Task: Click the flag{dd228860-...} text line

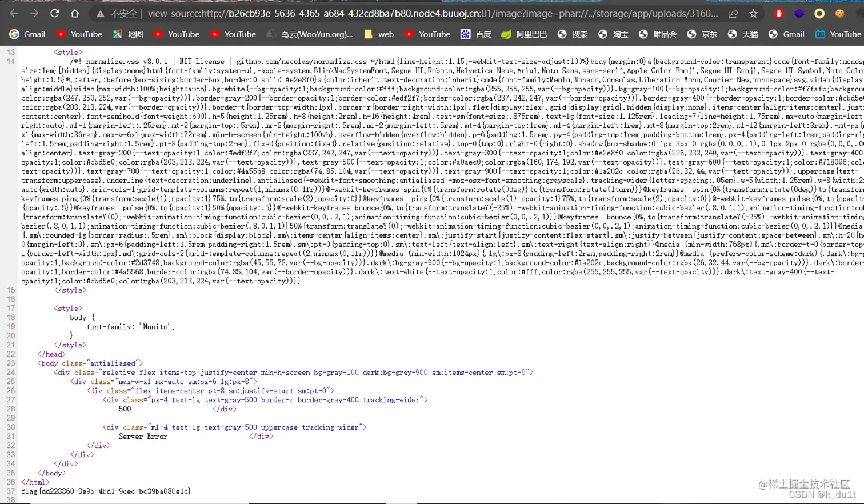Action: (106, 491)
